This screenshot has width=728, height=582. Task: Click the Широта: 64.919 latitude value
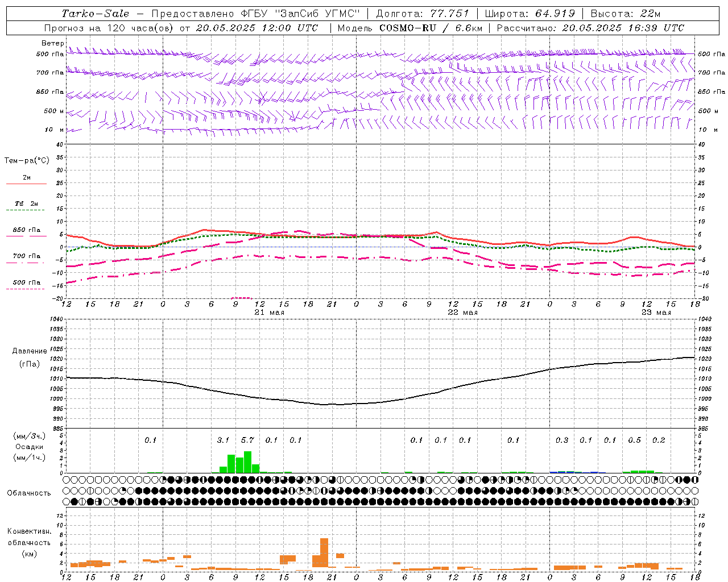(530, 14)
